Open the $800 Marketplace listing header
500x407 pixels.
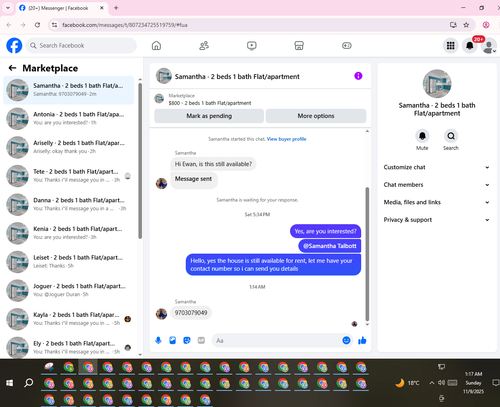pyautogui.click(x=260, y=99)
